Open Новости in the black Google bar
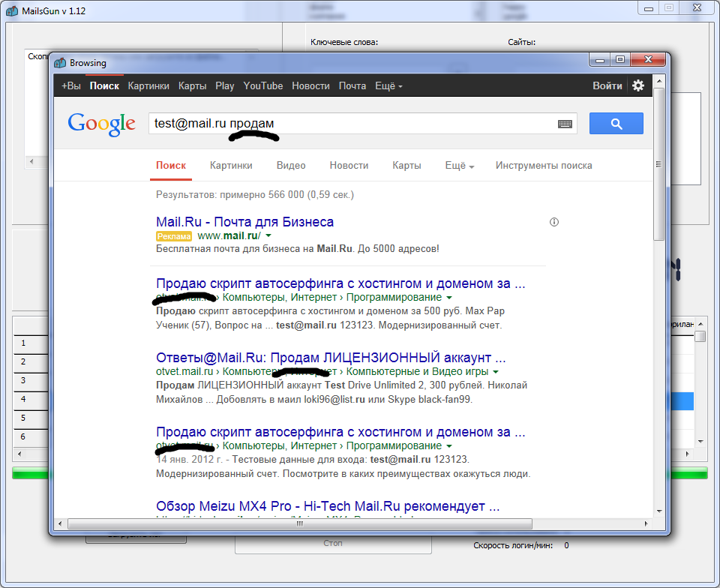Viewport: 720px width, 588px height. (310, 85)
